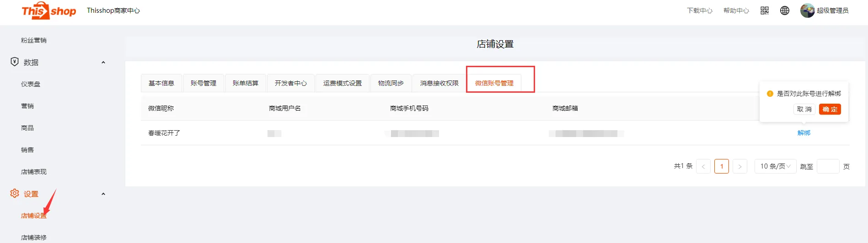Click the 设置 gear icon
Viewport: 868px width, 243px height.
click(x=15, y=193)
